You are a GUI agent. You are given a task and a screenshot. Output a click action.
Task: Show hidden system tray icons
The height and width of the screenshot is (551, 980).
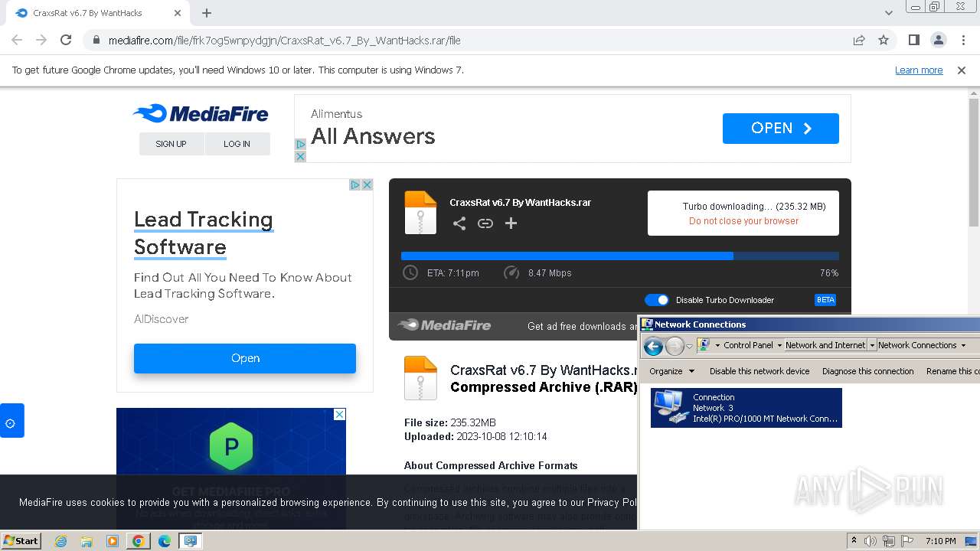point(854,541)
